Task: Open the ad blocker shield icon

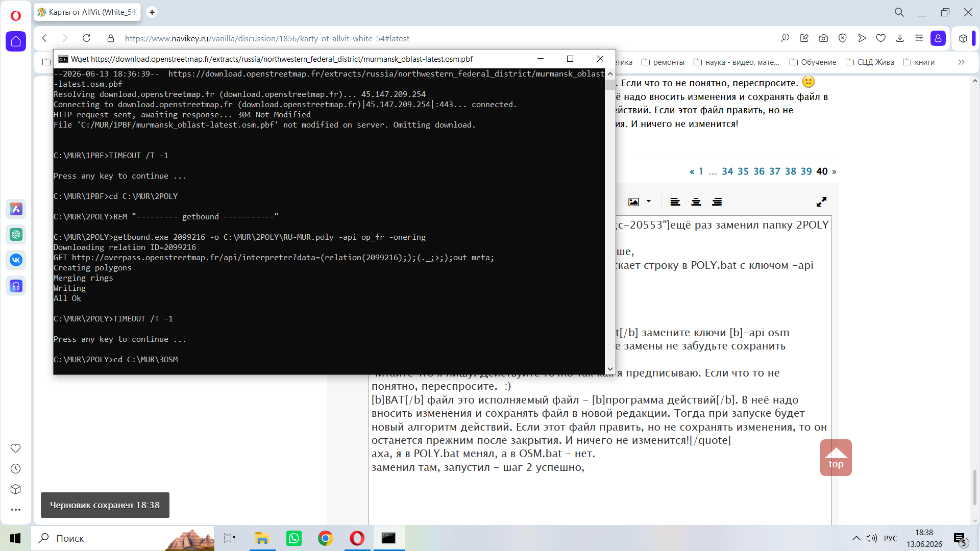Action: click(843, 38)
